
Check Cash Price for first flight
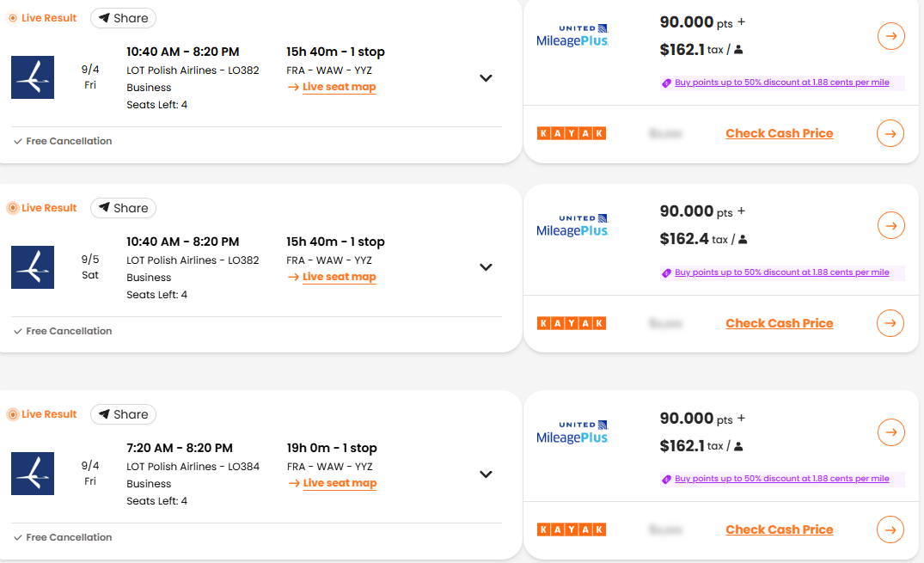point(779,133)
